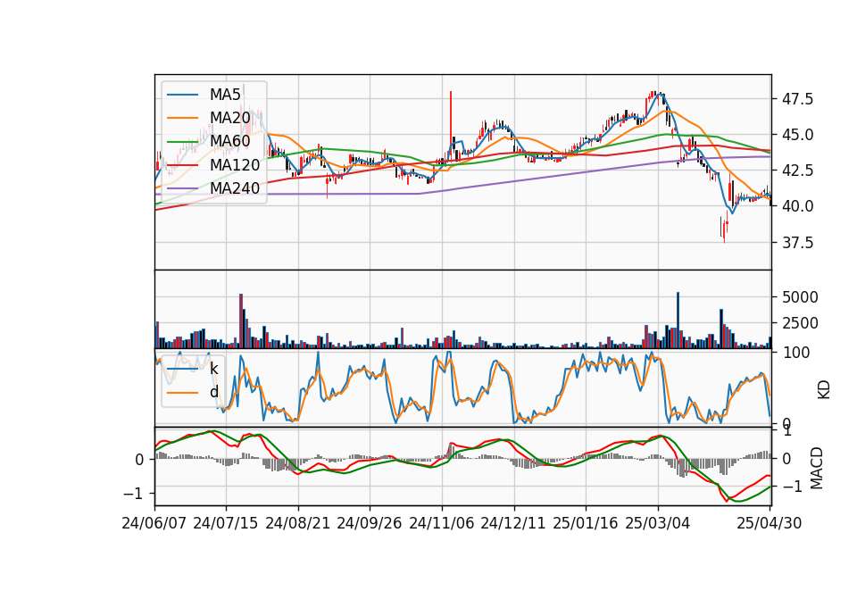Image resolution: width=857 pixels, height=616 pixels.
Task: Click the MACD axis title
Action: (817, 468)
